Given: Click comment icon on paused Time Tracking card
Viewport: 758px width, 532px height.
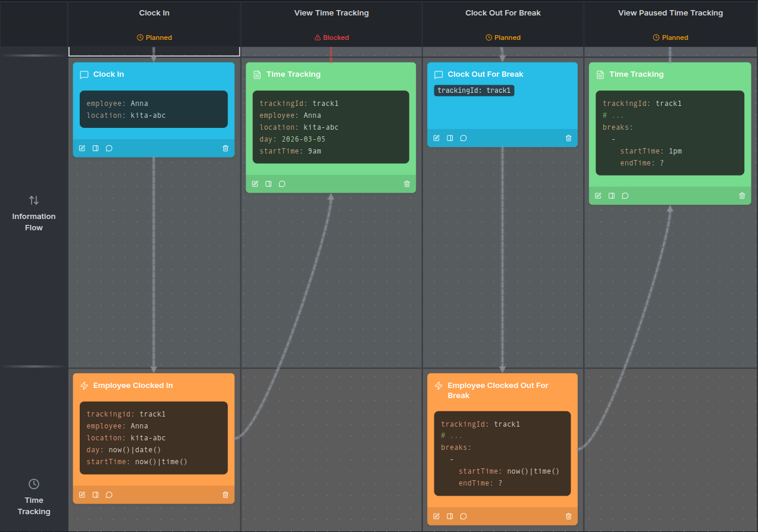Looking at the screenshot, I should pos(625,196).
